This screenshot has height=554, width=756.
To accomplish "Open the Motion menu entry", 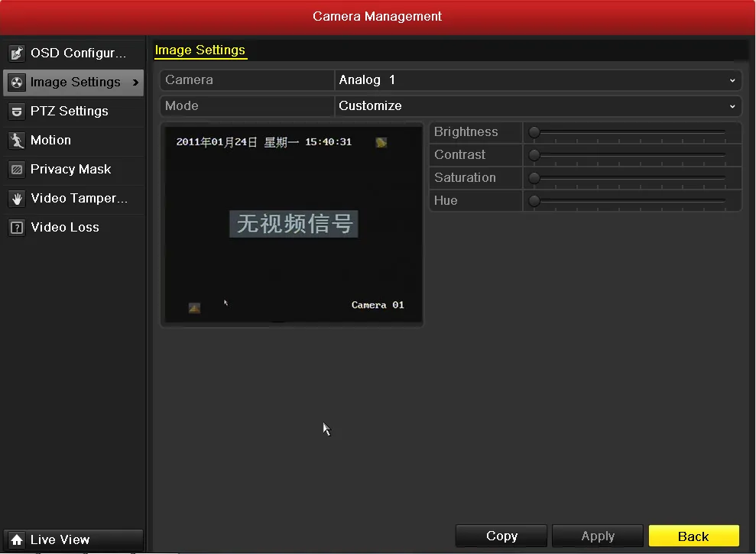I will click(50, 141).
